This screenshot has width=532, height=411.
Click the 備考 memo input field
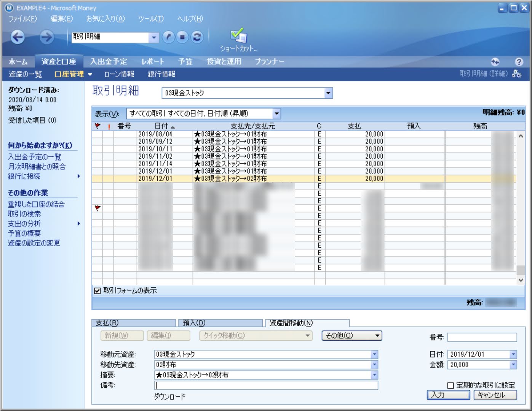pyautogui.click(x=266, y=385)
